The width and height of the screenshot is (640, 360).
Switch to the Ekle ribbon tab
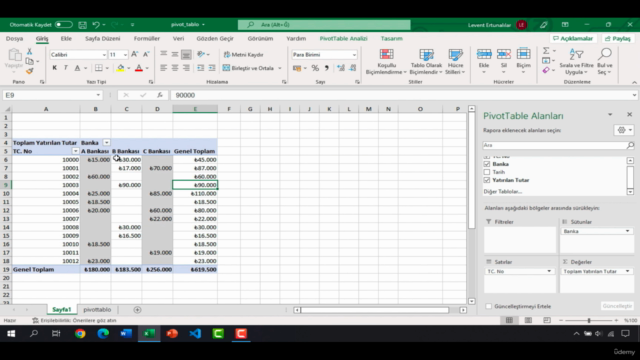[x=66, y=38]
